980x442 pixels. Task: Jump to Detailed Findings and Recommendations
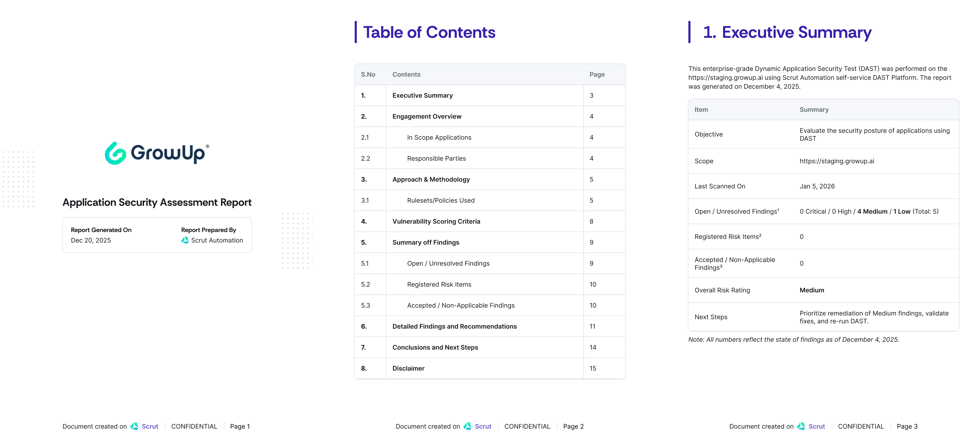[454, 327]
